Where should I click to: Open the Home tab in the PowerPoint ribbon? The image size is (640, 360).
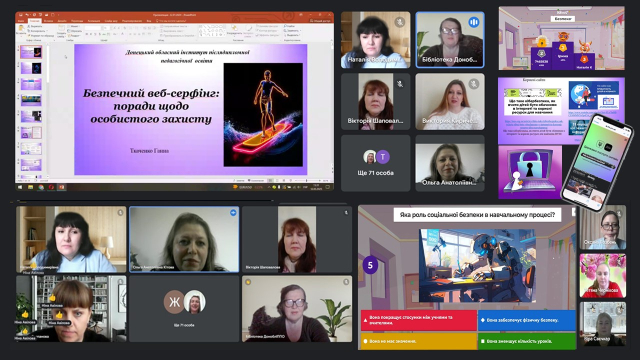[34, 21]
